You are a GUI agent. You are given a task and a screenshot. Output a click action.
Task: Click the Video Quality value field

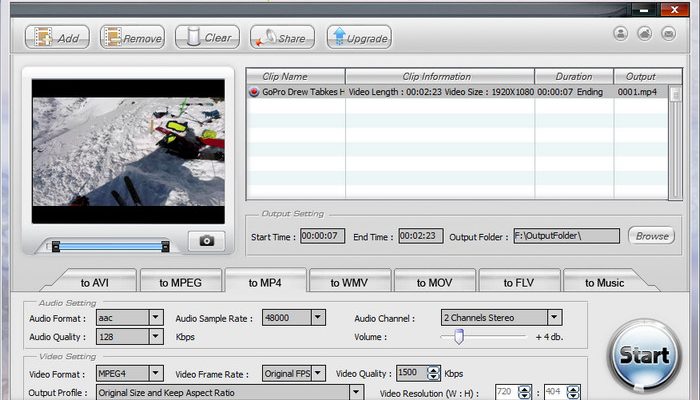412,373
